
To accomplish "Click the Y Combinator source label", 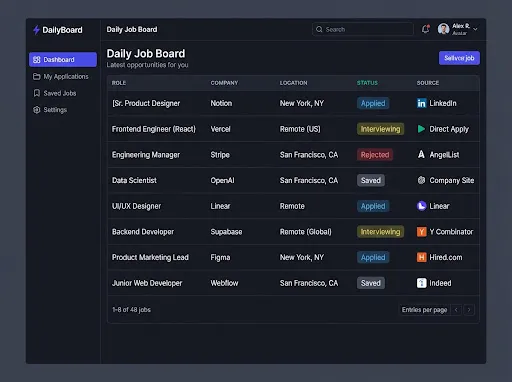I will (451, 232).
